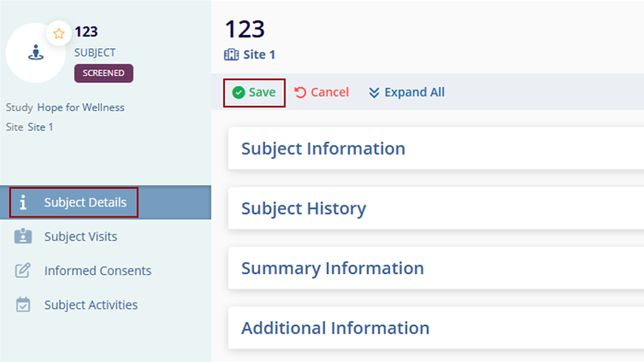Image resolution: width=644 pixels, height=362 pixels.
Task: Click the Informed Consents pencil icon
Action: click(x=23, y=270)
